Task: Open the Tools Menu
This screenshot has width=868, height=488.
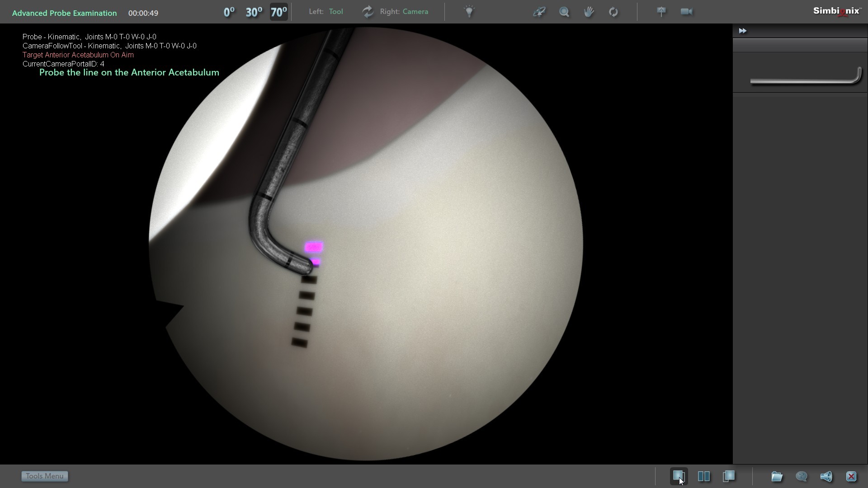Action: [x=45, y=476]
